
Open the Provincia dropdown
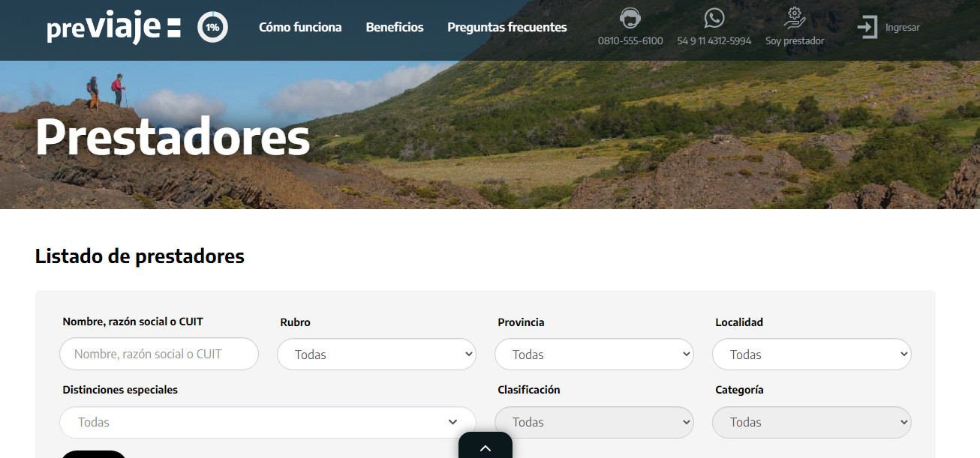pyautogui.click(x=594, y=355)
